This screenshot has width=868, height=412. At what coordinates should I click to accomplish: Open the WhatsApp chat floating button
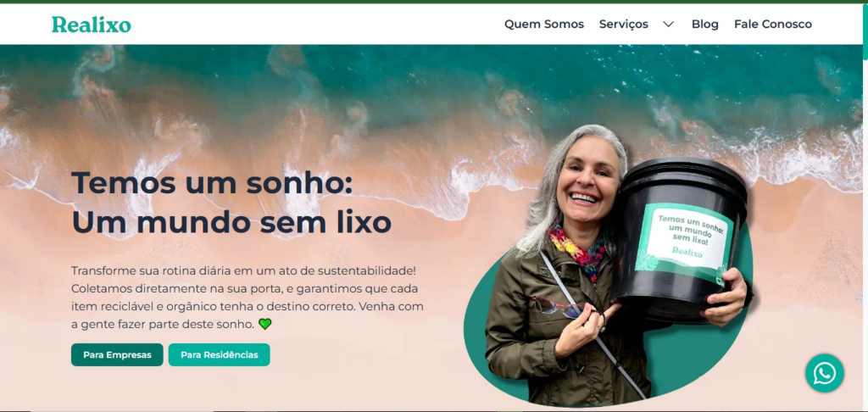[824, 373]
